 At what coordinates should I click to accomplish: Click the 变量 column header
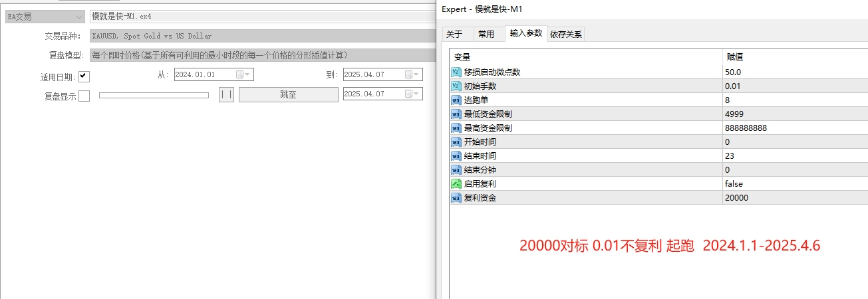pyautogui.click(x=586, y=57)
